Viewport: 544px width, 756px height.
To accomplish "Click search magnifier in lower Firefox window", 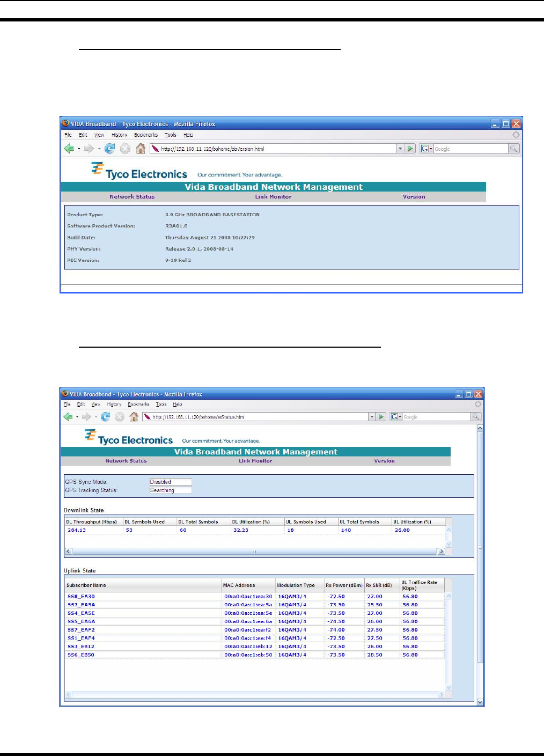I will pos(476,417).
